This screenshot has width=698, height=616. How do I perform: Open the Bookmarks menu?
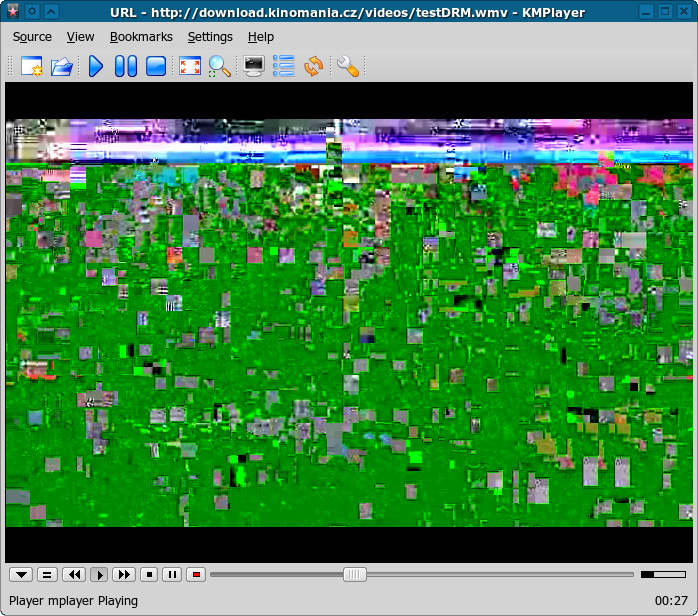coord(141,37)
